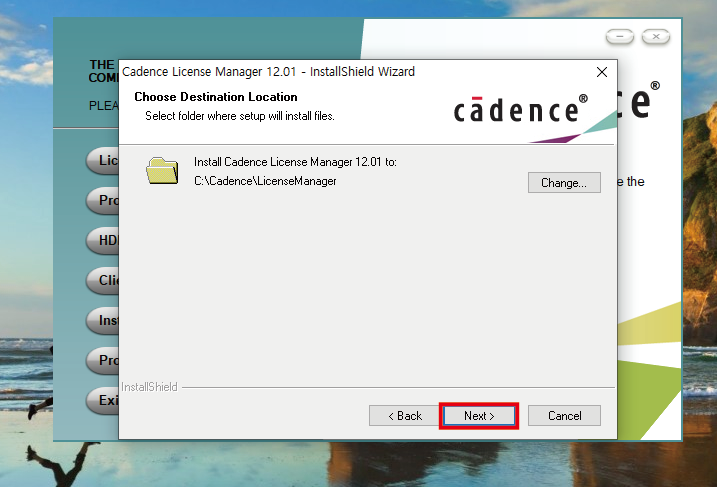Open the Change... destination folder dialog
The width and height of the screenshot is (717, 487).
click(x=564, y=182)
